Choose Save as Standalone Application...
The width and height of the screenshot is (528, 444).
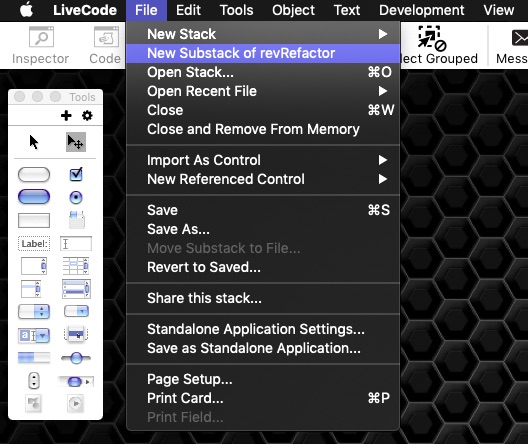tap(263, 348)
